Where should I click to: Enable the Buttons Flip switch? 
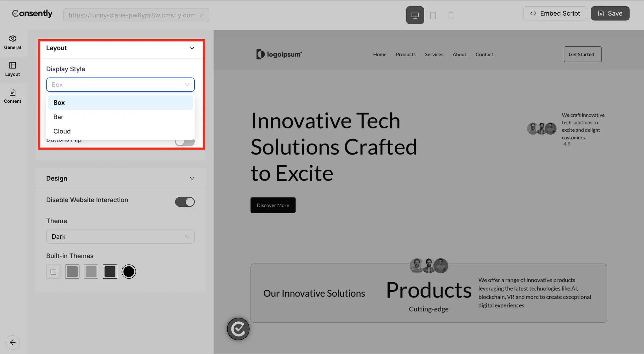tap(185, 142)
